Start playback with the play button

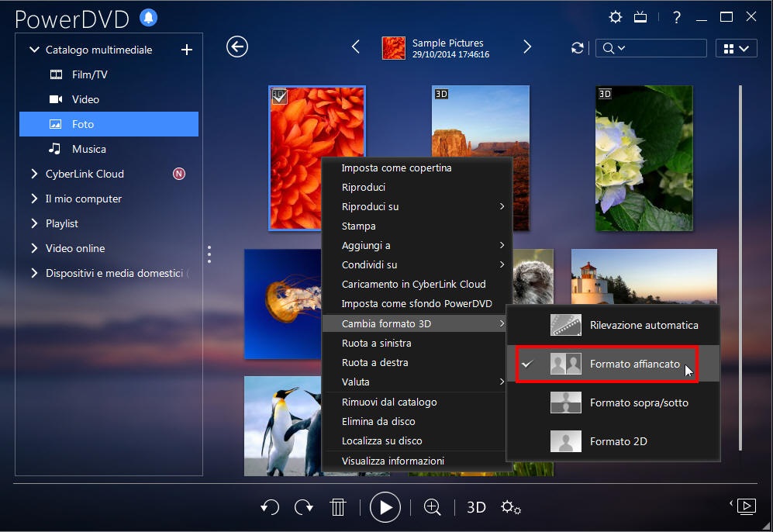click(385, 507)
